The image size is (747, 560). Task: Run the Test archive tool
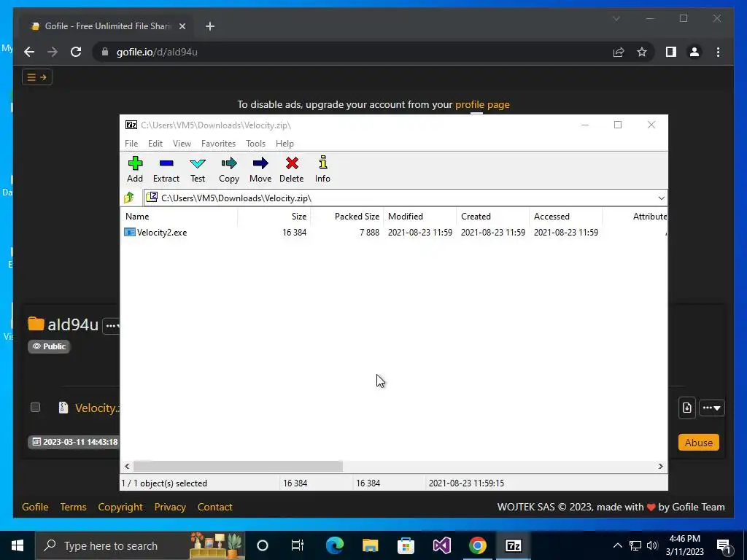coord(198,169)
